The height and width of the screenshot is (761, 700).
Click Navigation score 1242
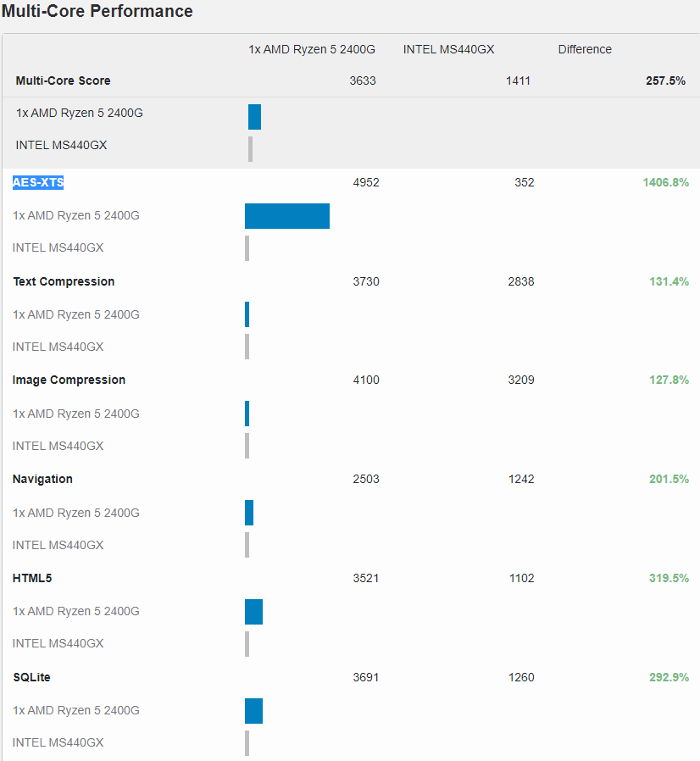coord(521,479)
